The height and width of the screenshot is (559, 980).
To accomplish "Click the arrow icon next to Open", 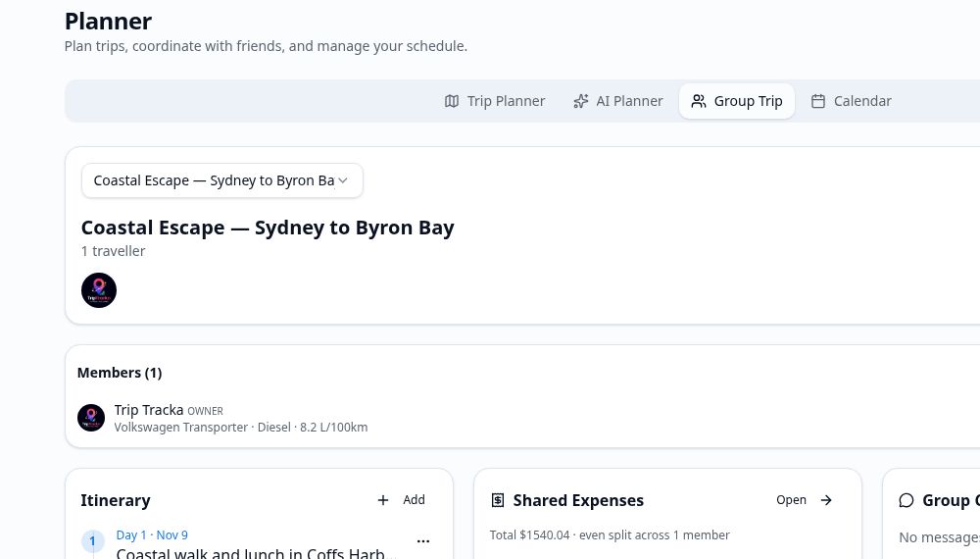I will click(826, 499).
